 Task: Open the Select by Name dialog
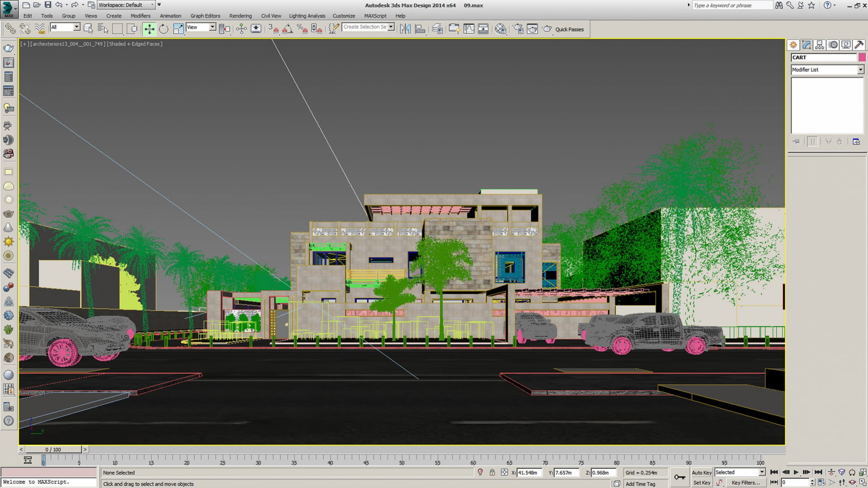point(103,29)
